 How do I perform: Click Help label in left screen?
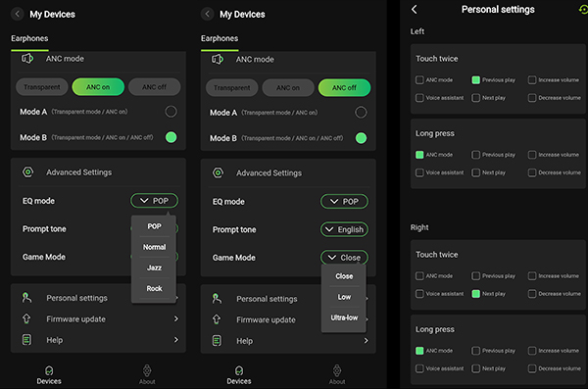(x=54, y=340)
